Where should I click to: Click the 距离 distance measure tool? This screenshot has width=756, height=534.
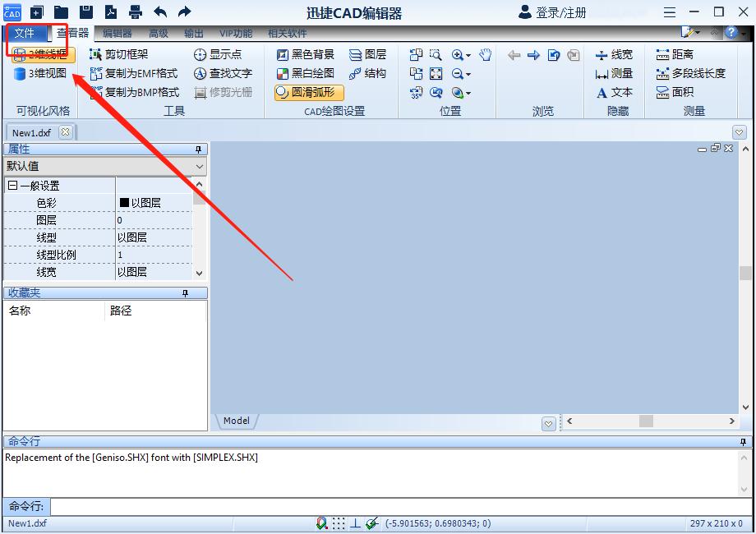(x=675, y=54)
